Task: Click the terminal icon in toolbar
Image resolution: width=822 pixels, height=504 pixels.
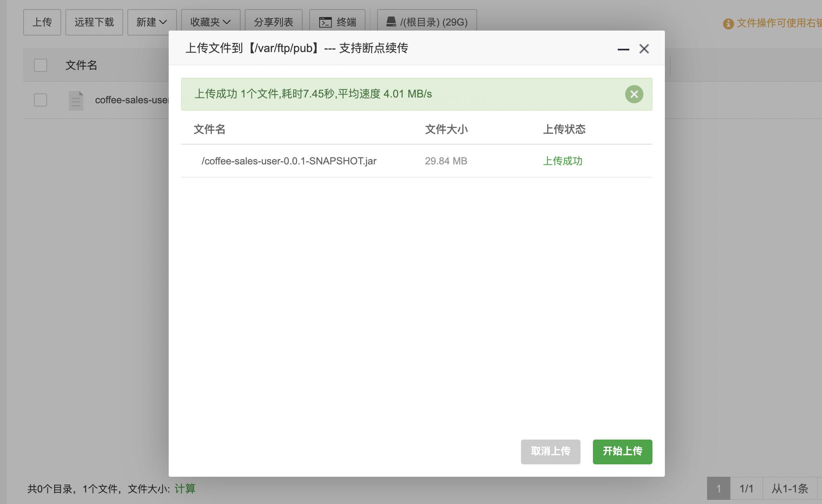Action: [325, 22]
